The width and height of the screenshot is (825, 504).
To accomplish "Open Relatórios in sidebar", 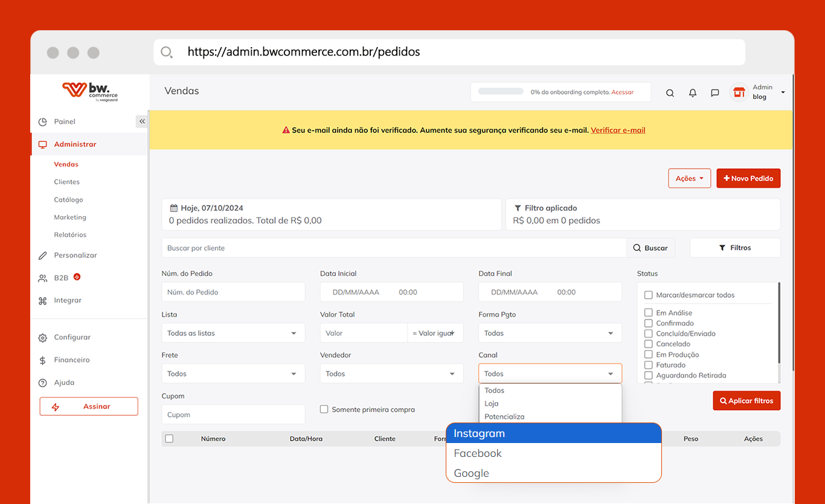I will pos(70,235).
